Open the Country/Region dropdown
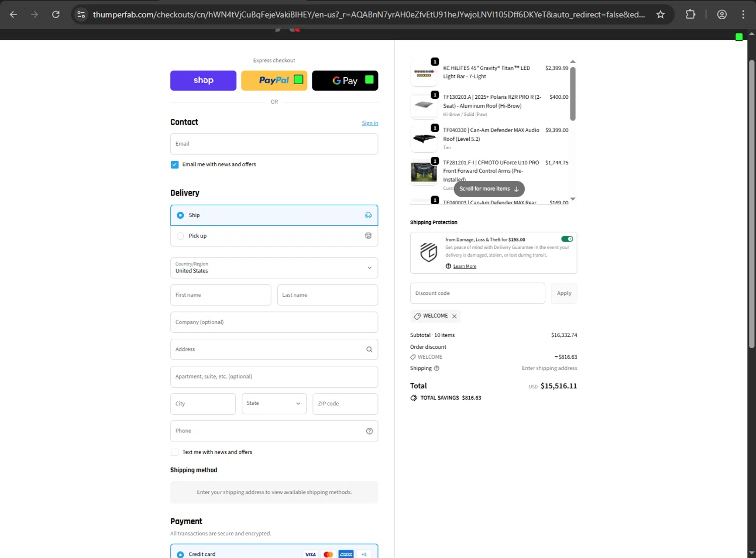Viewport: 756px width, 558px height. tap(274, 268)
